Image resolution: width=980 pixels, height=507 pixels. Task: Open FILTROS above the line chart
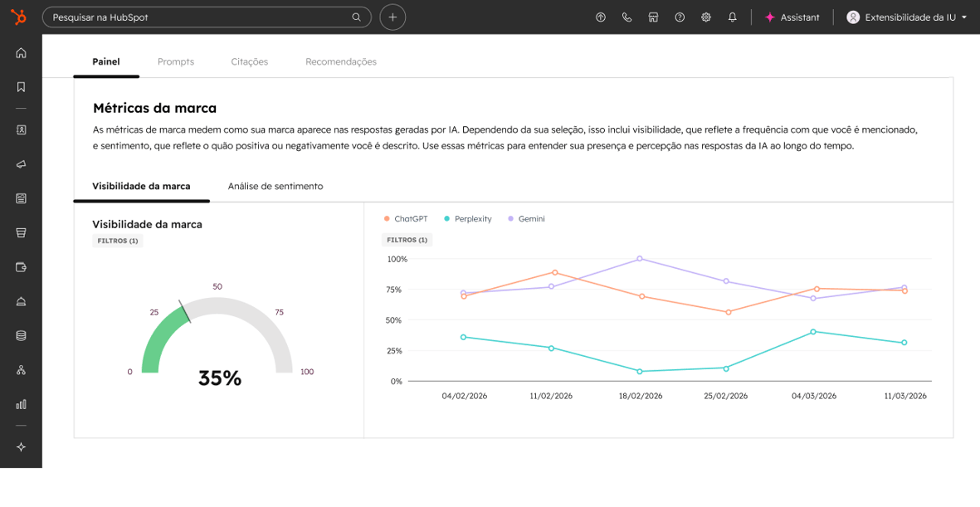pos(407,239)
